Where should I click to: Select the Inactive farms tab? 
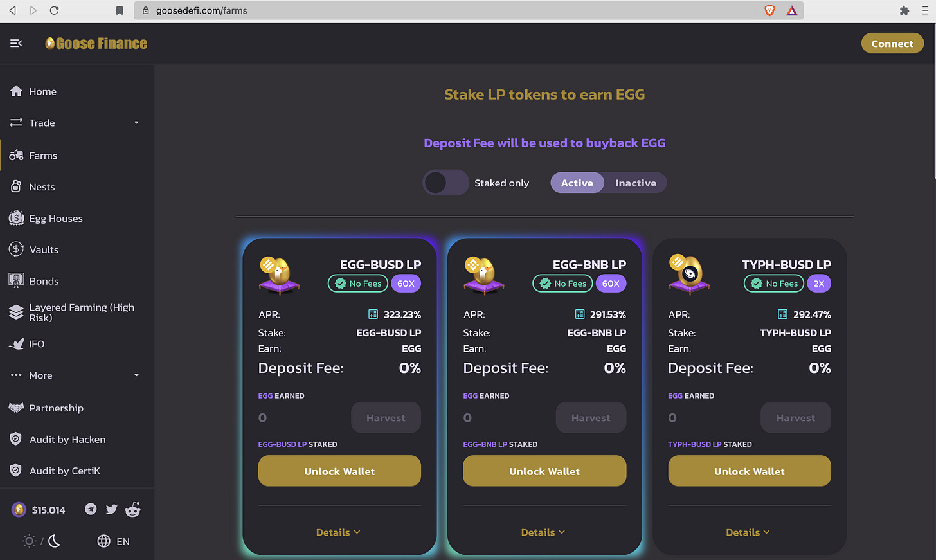(x=636, y=183)
